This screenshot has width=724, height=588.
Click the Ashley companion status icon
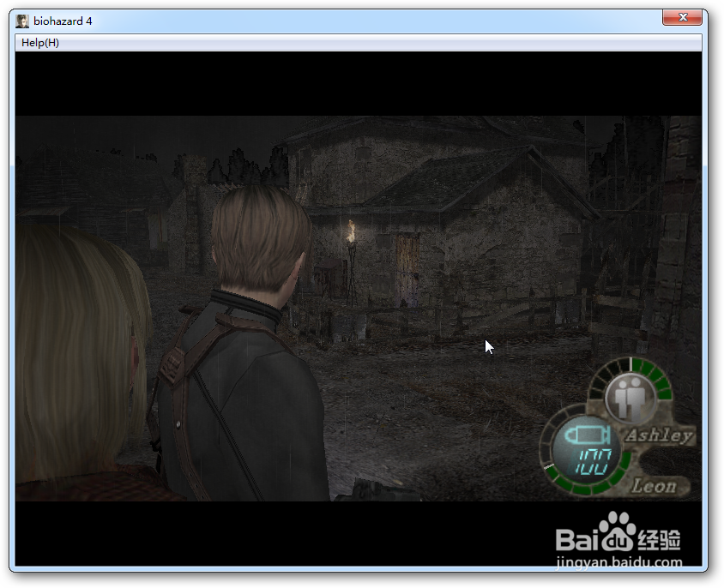pos(630,398)
